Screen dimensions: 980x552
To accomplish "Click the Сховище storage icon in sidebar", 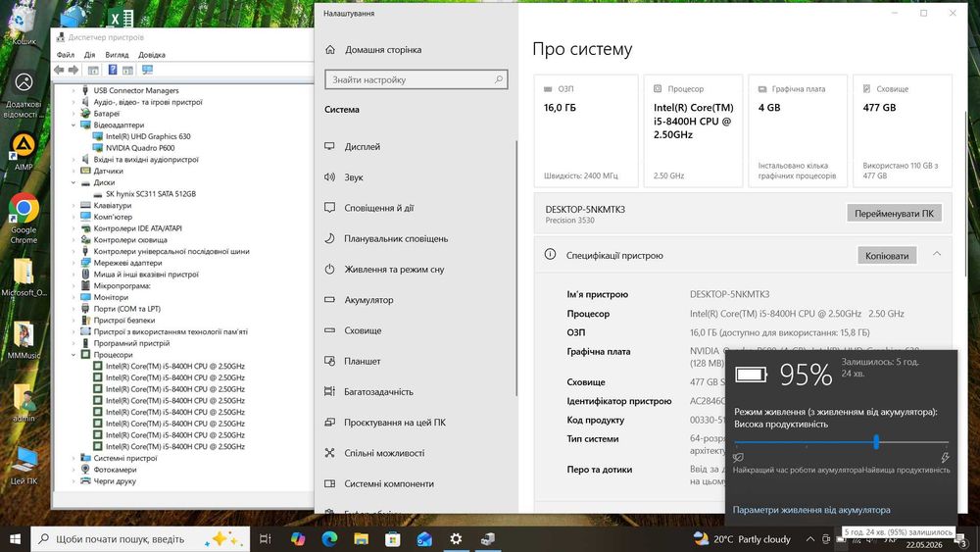I will [x=330, y=330].
